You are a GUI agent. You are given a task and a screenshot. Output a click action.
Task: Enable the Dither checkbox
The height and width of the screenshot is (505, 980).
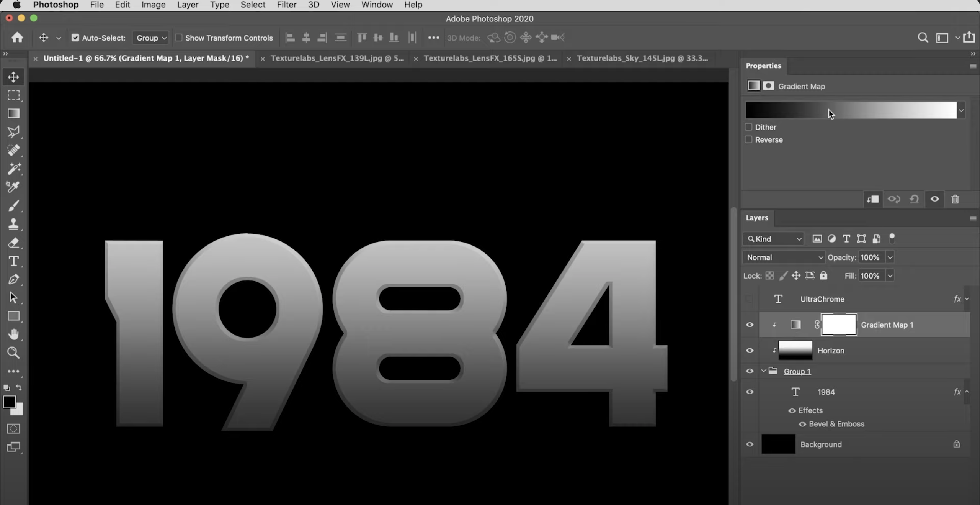tap(749, 127)
